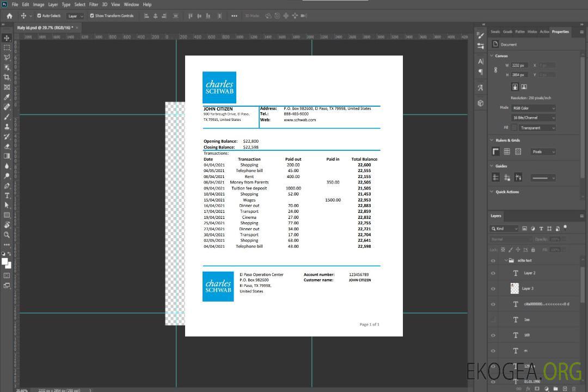Select the Brush tool
Viewport: 588px width, 392px height.
7,117
